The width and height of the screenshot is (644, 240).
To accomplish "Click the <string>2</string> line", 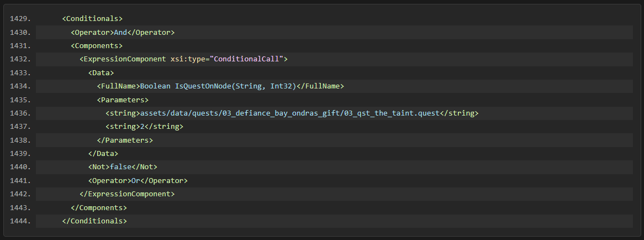I will 144,127.
